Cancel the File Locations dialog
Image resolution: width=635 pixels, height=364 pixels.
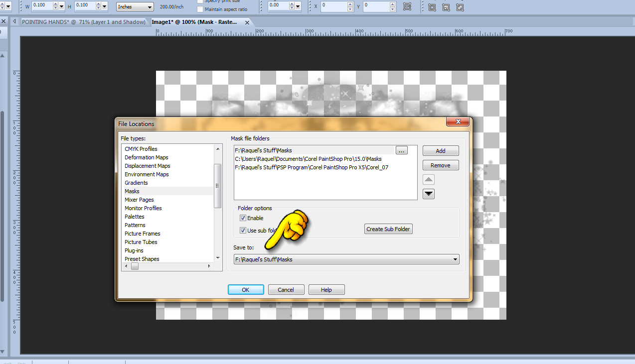286,290
